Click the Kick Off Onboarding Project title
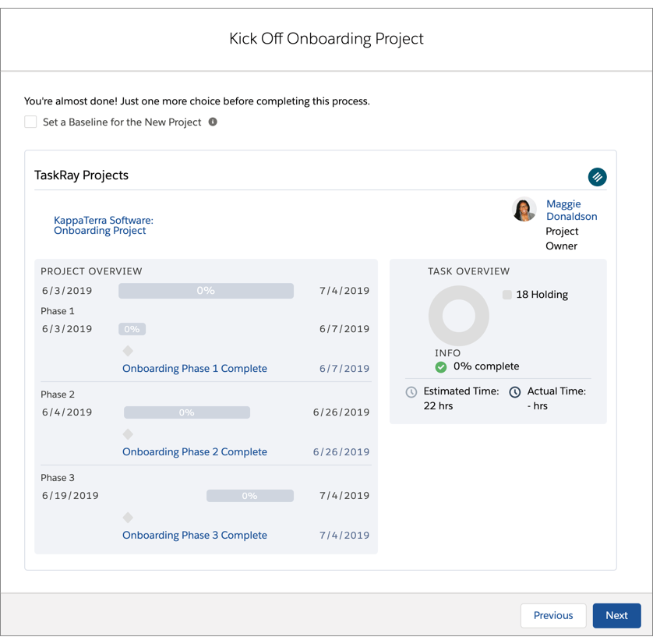Viewport: 653px width, 644px height. [326, 39]
